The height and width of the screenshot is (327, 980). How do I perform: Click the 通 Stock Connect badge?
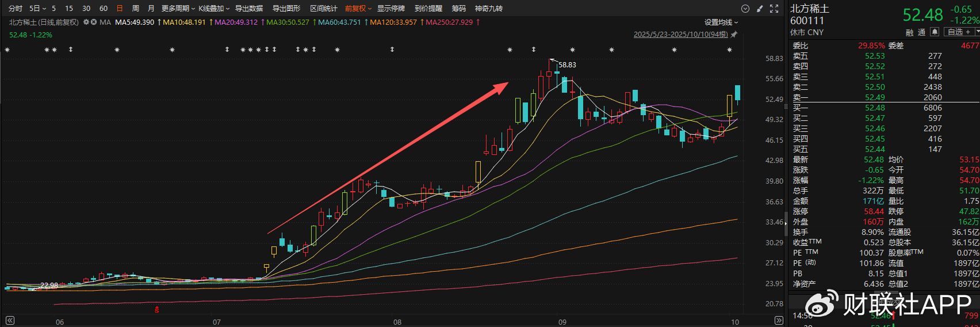pos(921,32)
